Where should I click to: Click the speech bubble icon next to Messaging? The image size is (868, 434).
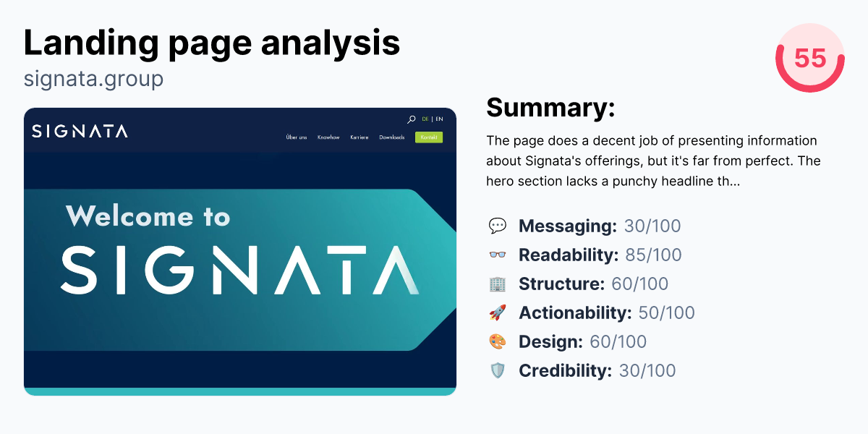click(x=498, y=226)
